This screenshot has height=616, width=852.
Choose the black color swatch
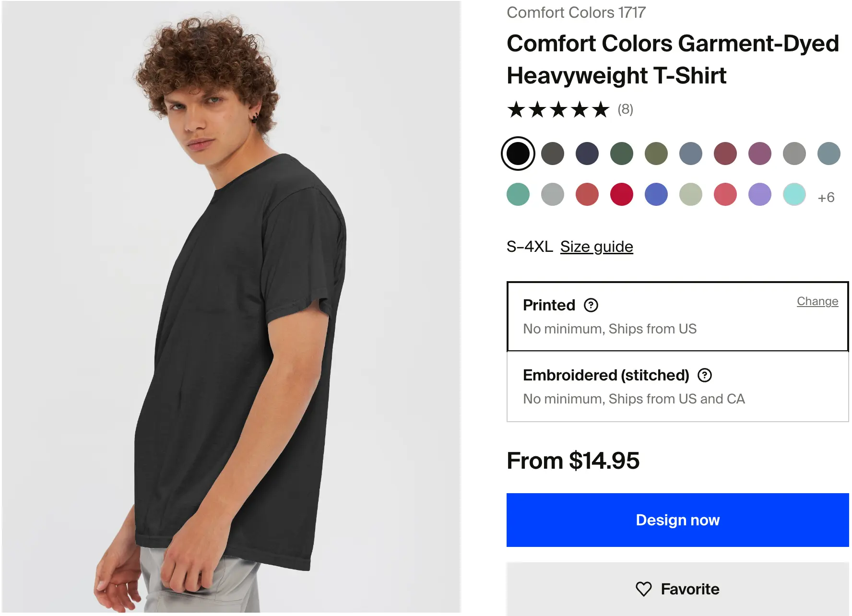[518, 154]
